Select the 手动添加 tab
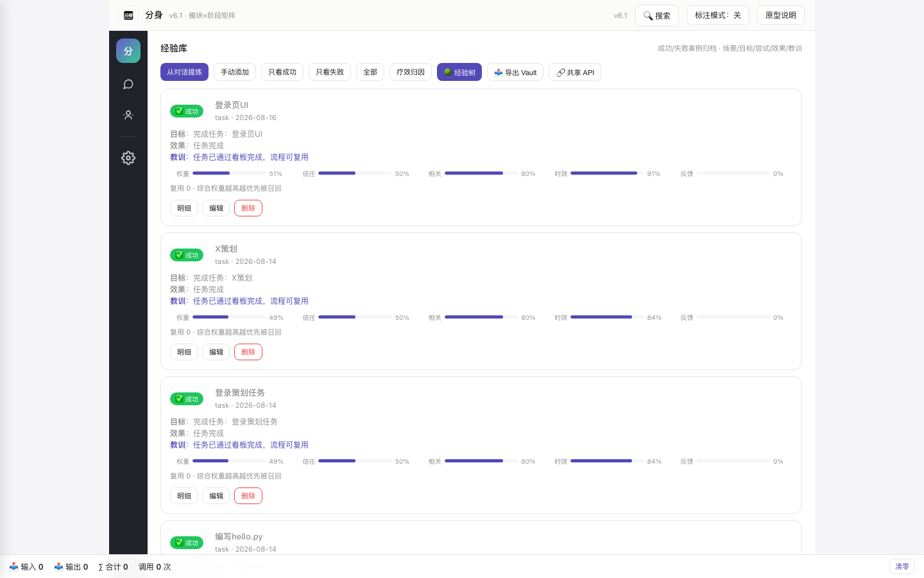 [235, 72]
